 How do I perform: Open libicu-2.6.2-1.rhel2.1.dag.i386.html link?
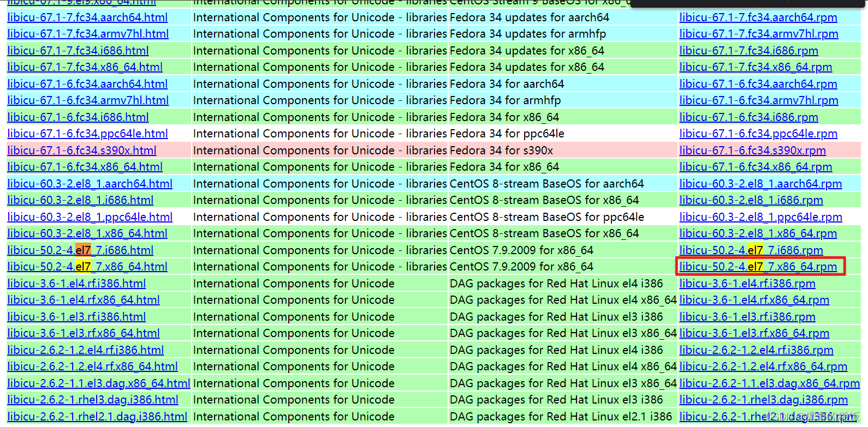coord(97,417)
